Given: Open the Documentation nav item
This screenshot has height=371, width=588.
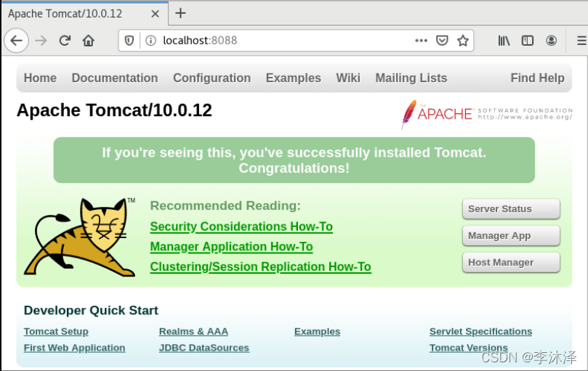Looking at the screenshot, I should click(x=115, y=78).
